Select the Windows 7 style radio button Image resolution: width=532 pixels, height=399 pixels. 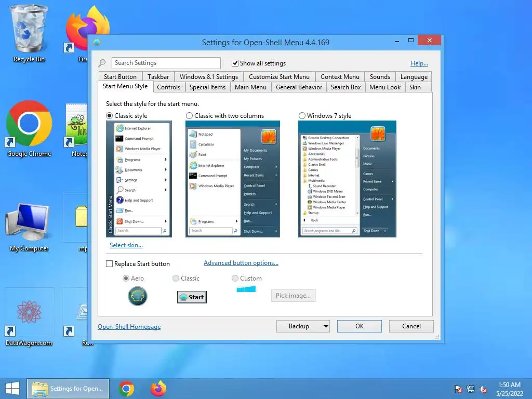(x=302, y=116)
